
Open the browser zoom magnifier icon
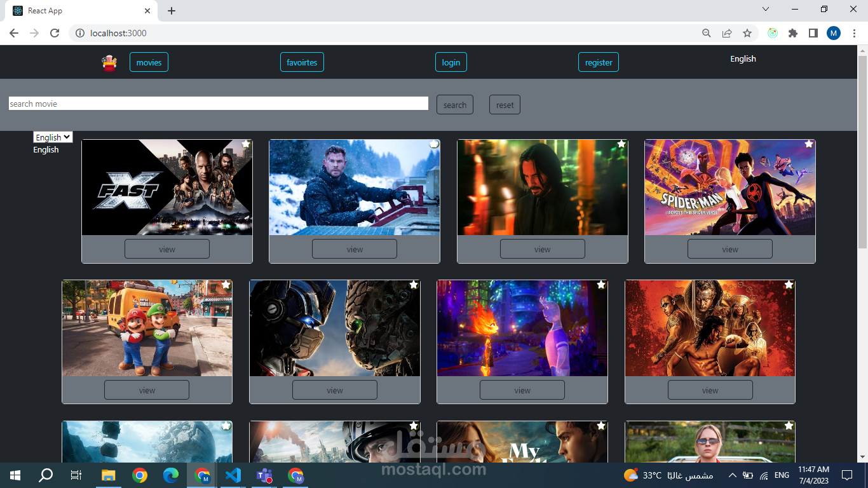click(x=707, y=33)
